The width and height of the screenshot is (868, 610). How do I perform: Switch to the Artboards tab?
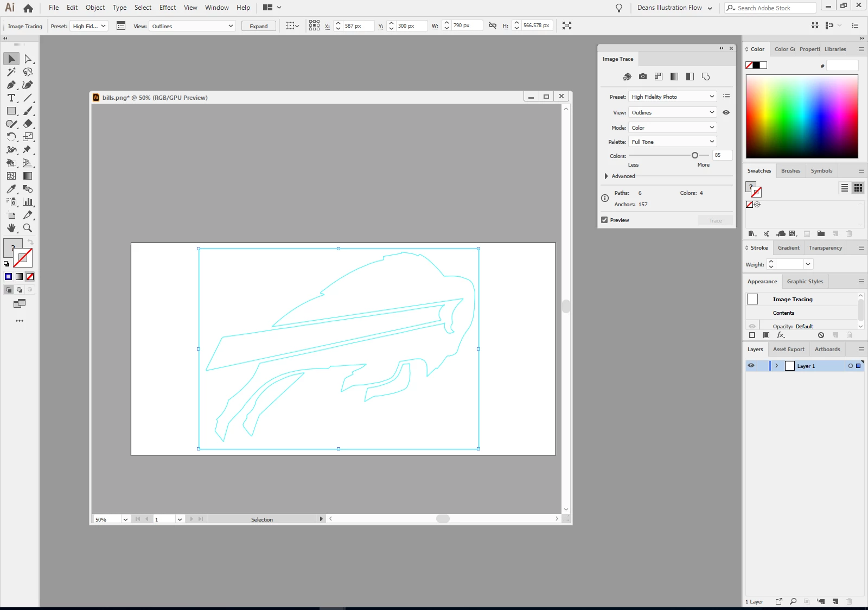[x=827, y=350]
